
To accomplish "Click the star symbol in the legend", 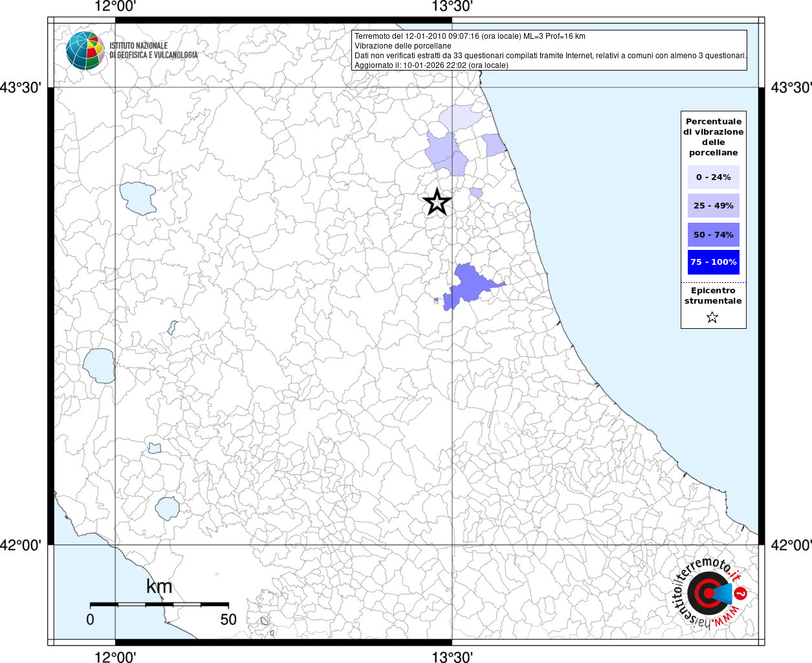I will click(x=712, y=317).
